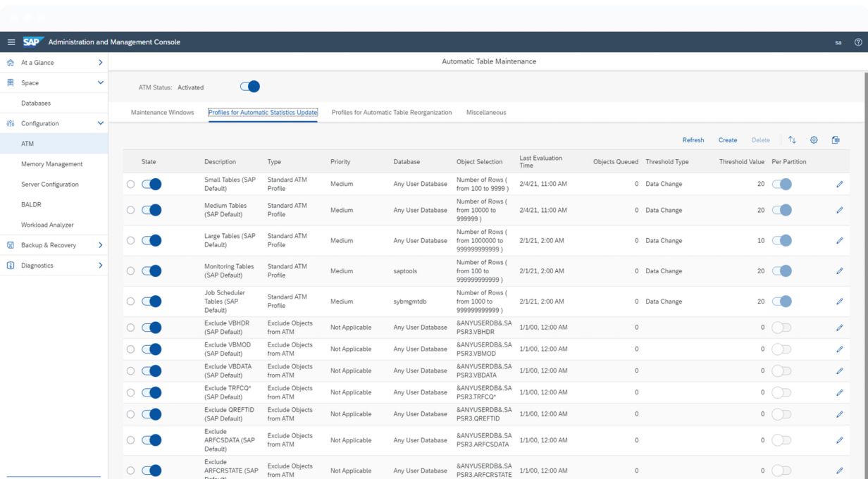The width and height of the screenshot is (868, 479).
Task: Click the sort arrows icon in table toolbar
Action: (x=793, y=140)
